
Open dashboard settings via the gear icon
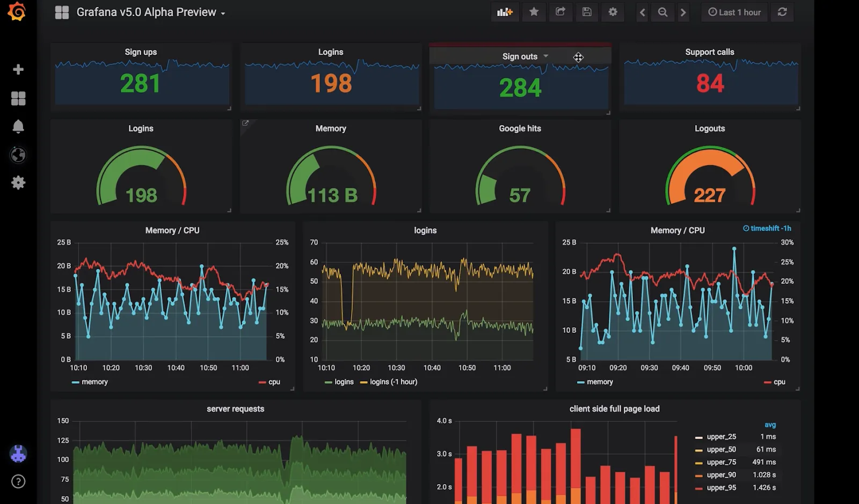(x=613, y=12)
